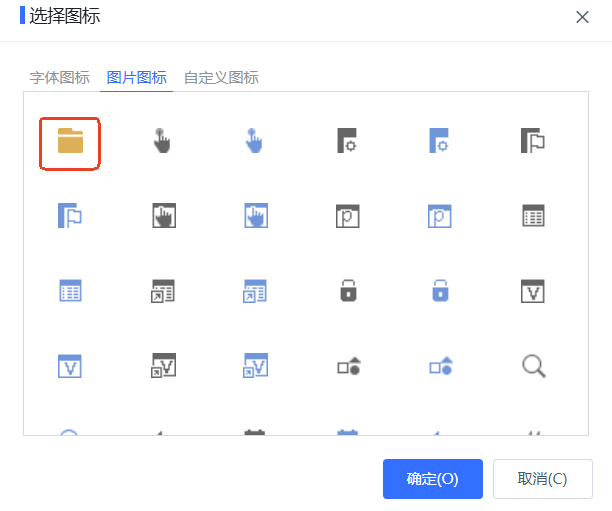Viewport: 612px width, 511px height.
Task: Choose the blue V window icon
Action: pyautogui.click(x=70, y=366)
